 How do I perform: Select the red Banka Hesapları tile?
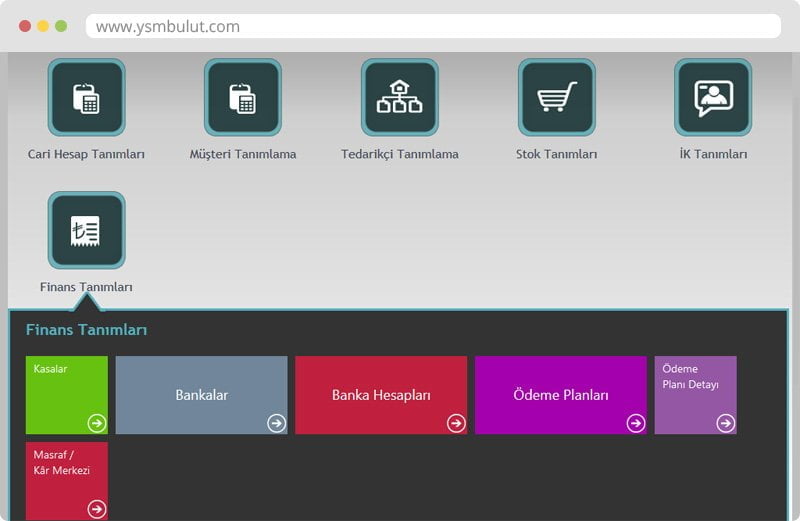pyautogui.click(x=381, y=395)
